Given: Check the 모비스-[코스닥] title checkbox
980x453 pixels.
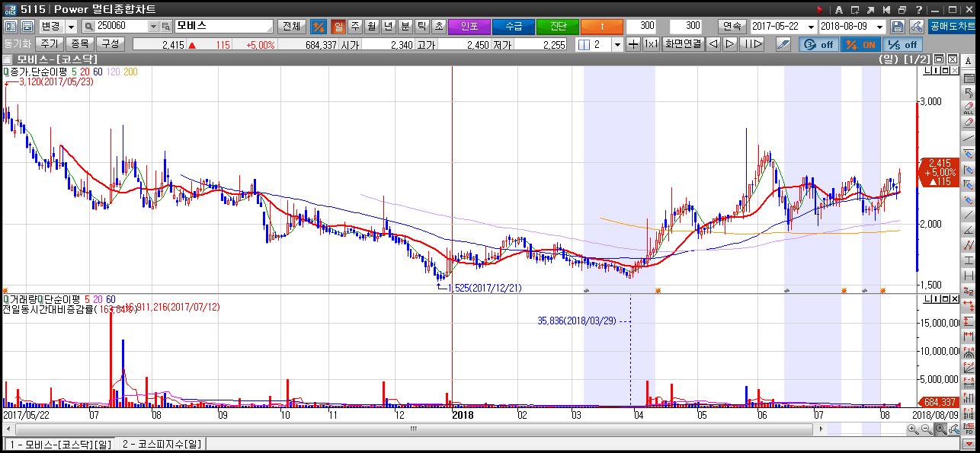Looking at the screenshot, I should click(x=7, y=59).
